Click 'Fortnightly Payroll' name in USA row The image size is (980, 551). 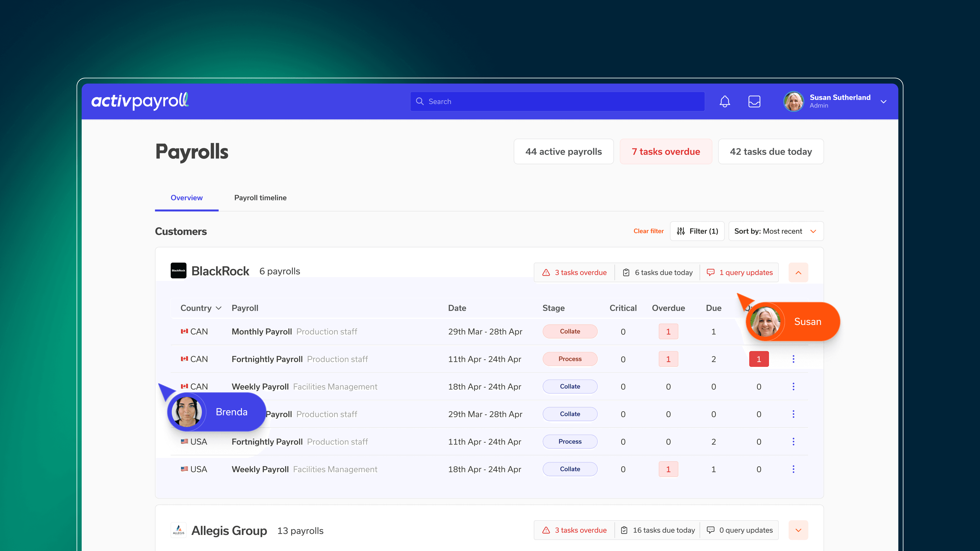267,442
